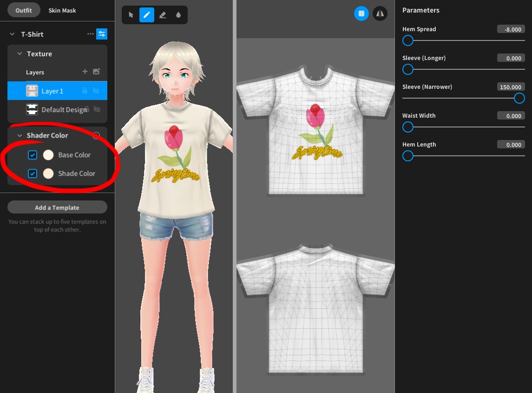The height and width of the screenshot is (393, 532).
Task: Disable the Shade Color checkbox
Action: [33, 173]
